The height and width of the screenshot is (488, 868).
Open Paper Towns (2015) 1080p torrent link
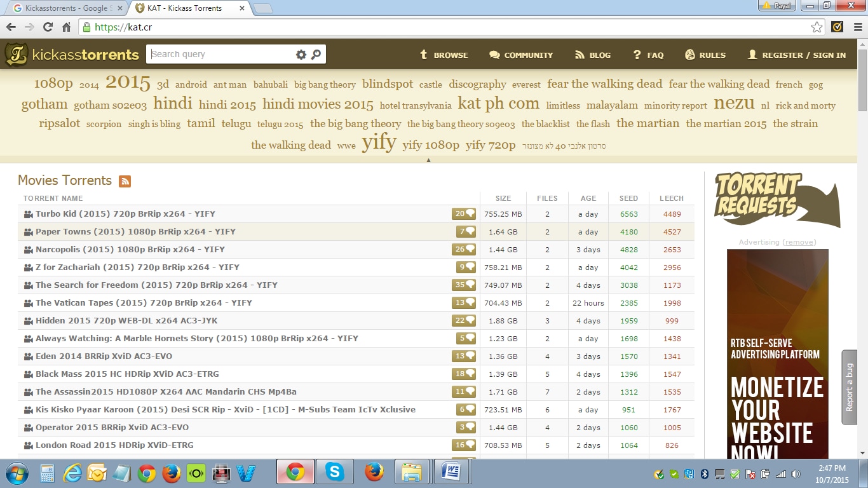coord(135,232)
